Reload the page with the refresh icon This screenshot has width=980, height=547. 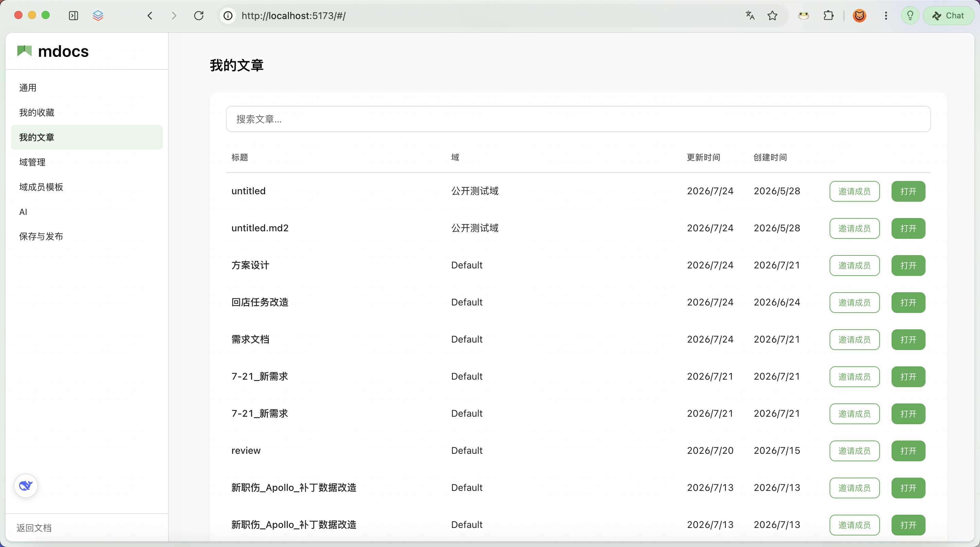tap(199, 16)
